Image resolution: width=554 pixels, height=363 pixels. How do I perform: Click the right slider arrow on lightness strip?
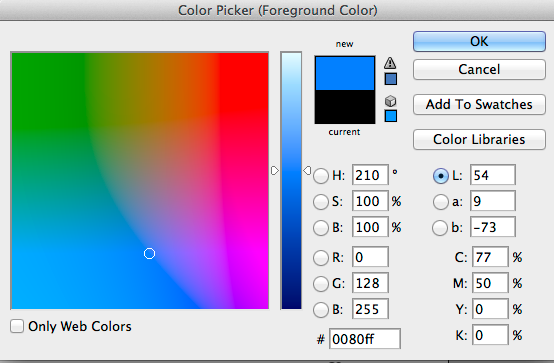tap(307, 171)
